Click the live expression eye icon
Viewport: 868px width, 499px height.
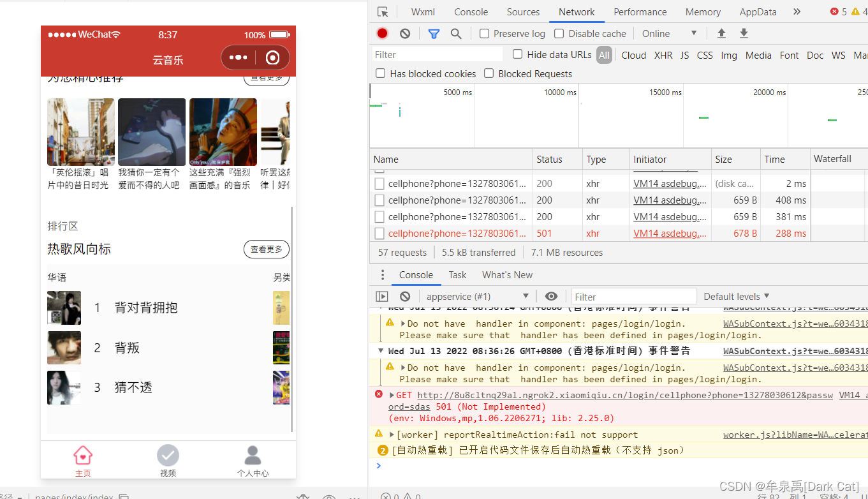551,296
